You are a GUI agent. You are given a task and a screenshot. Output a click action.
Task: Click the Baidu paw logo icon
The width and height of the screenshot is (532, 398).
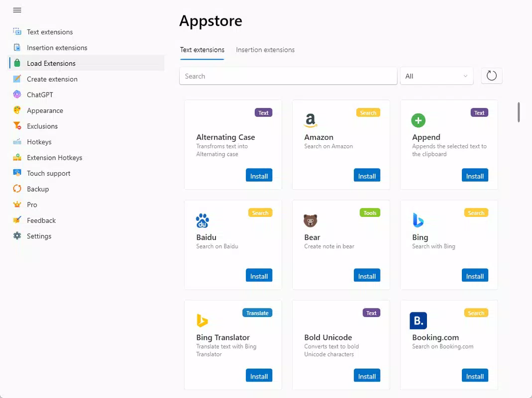pyautogui.click(x=203, y=220)
